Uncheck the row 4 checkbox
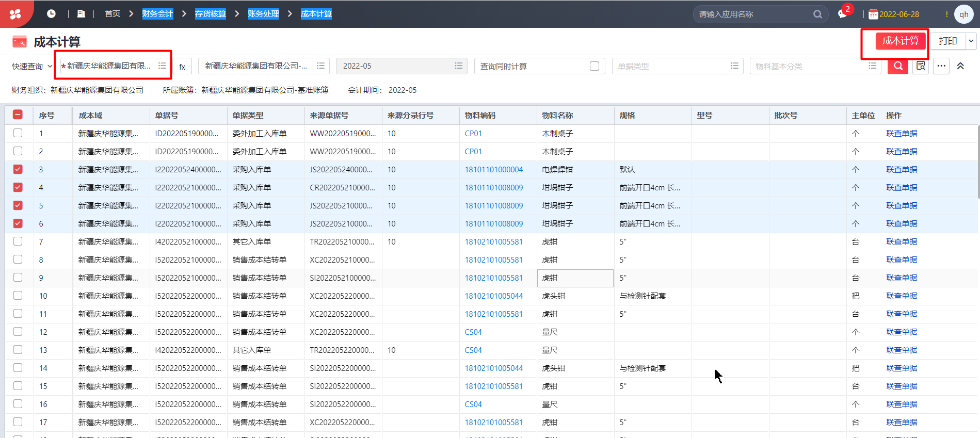The width and height of the screenshot is (980, 438). (x=18, y=187)
